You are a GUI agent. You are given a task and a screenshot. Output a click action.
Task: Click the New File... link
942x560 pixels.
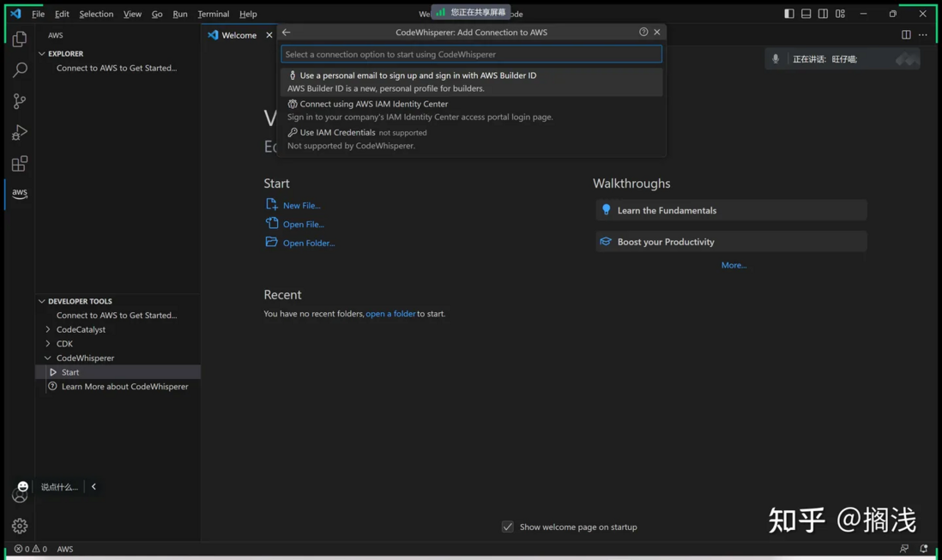point(302,205)
